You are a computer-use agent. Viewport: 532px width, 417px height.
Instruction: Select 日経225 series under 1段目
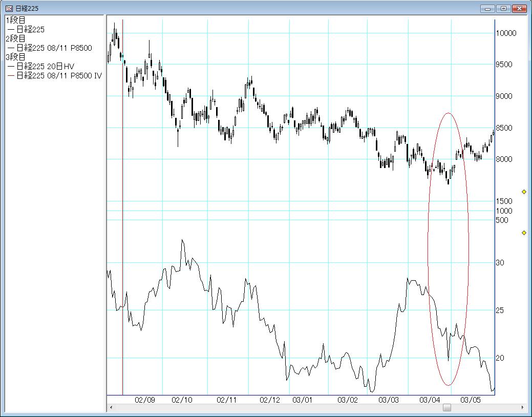30,30
